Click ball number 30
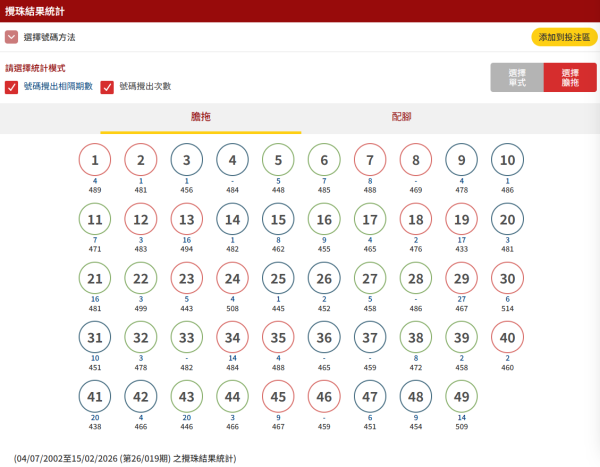Viewport: 600px width, 467px height. (x=508, y=279)
